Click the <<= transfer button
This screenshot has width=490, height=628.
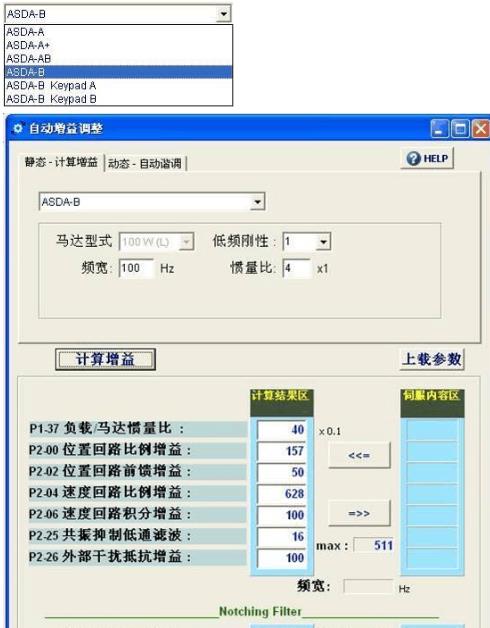(x=359, y=455)
